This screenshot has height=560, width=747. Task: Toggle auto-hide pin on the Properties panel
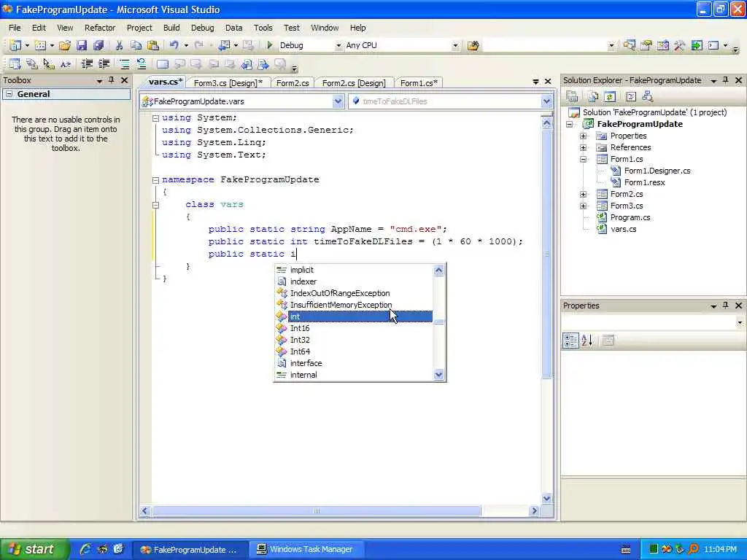726,306
